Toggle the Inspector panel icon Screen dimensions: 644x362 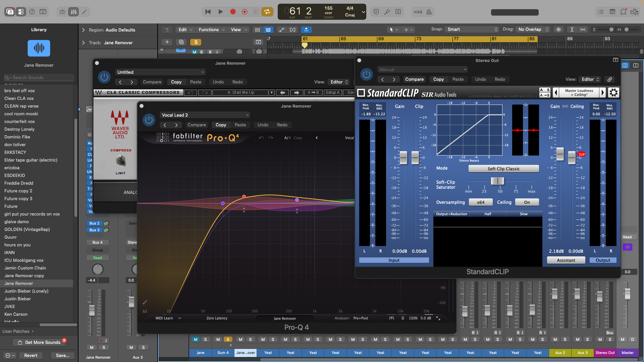click(x=21, y=12)
